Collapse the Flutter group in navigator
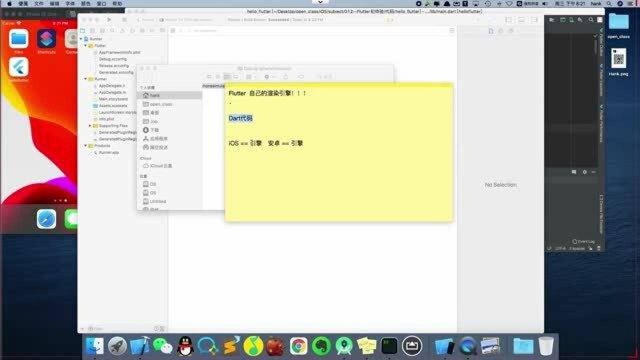640x360 pixels. (86, 46)
